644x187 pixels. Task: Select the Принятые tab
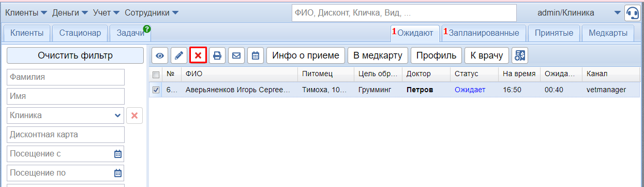coord(554,33)
